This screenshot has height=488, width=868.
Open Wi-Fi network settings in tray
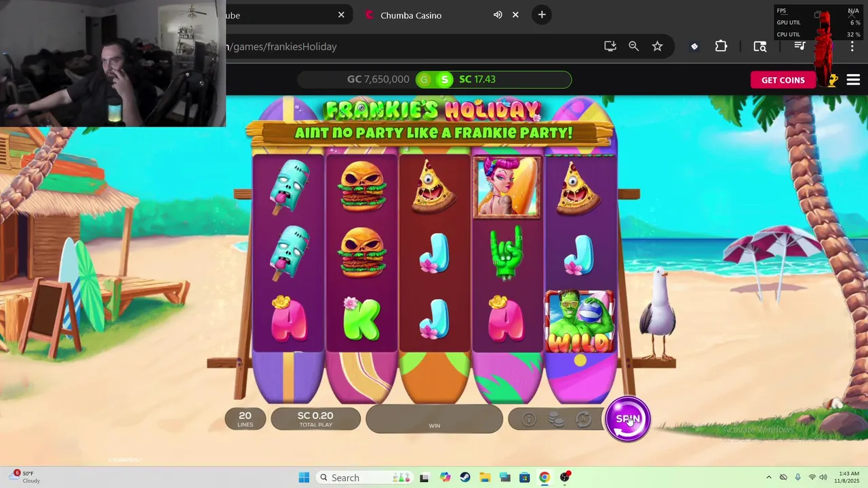point(812,477)
